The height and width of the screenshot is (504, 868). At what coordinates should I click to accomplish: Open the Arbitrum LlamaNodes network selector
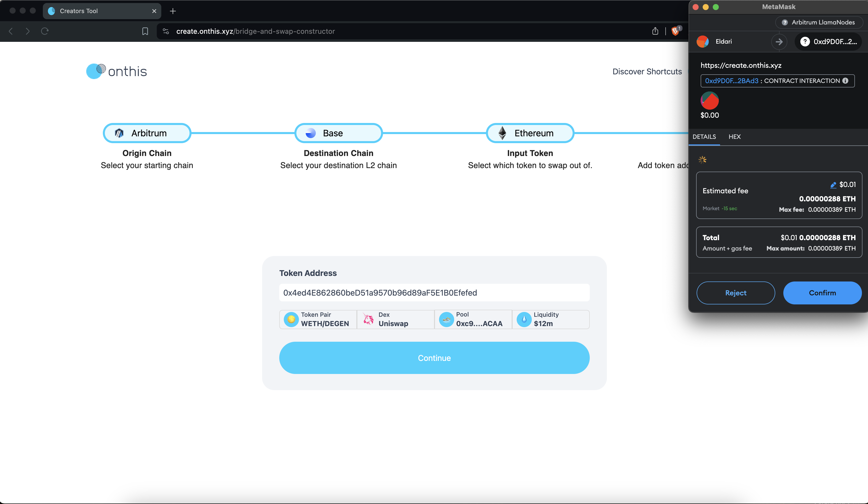click(819, 22)
